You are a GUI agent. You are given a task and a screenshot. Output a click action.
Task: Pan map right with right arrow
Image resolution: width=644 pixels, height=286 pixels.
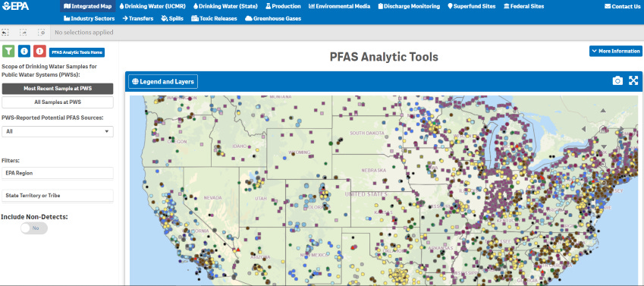(621, 129)
